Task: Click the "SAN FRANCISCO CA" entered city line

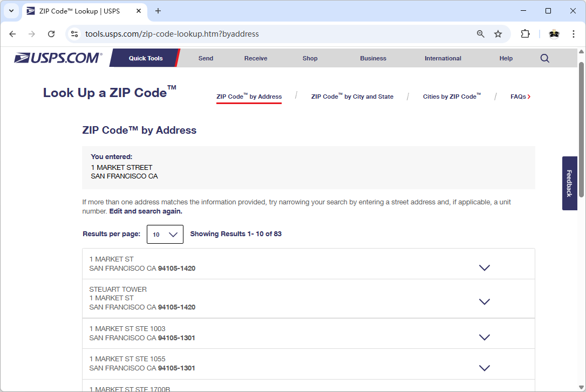Action: [x=125, y=176]
